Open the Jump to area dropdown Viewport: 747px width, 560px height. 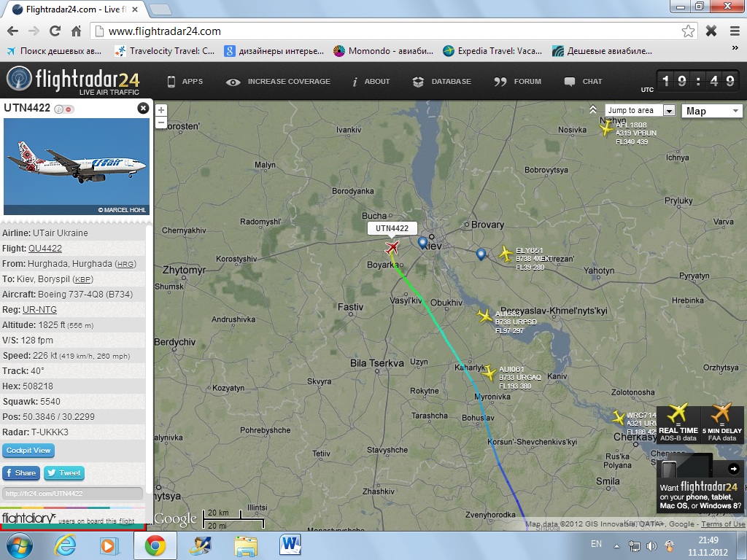(640, 111)
